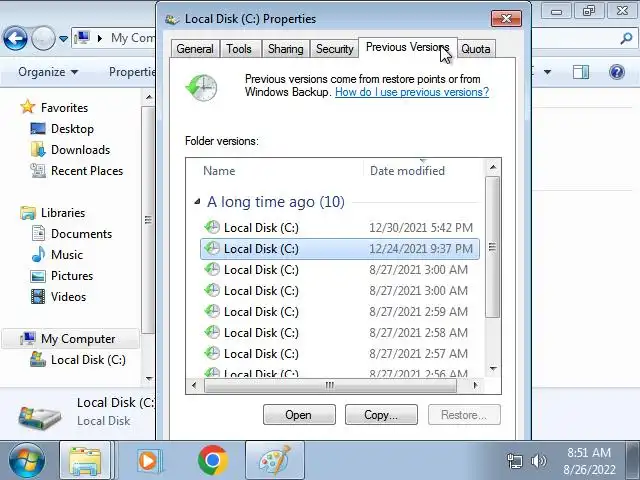Open Paint from the taskbar
The width and height of the screenshot is (640, 480).
click(x=275, y=460)
